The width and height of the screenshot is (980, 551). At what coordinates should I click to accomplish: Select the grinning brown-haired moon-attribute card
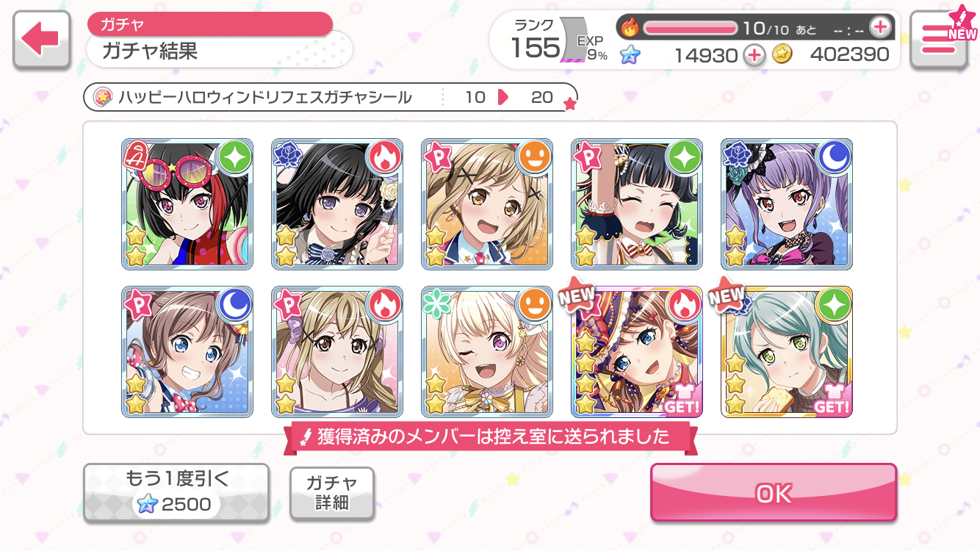[x=187, y=352]
